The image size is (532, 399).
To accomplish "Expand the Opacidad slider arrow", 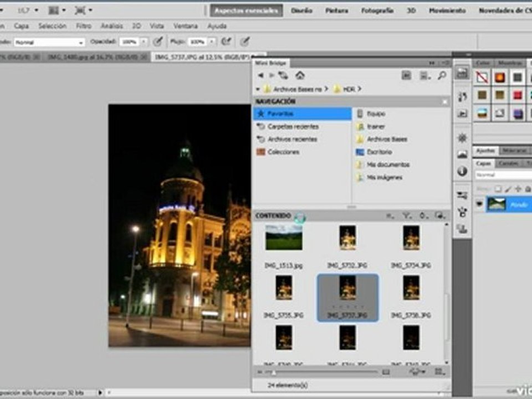I will tap(144, 42).
